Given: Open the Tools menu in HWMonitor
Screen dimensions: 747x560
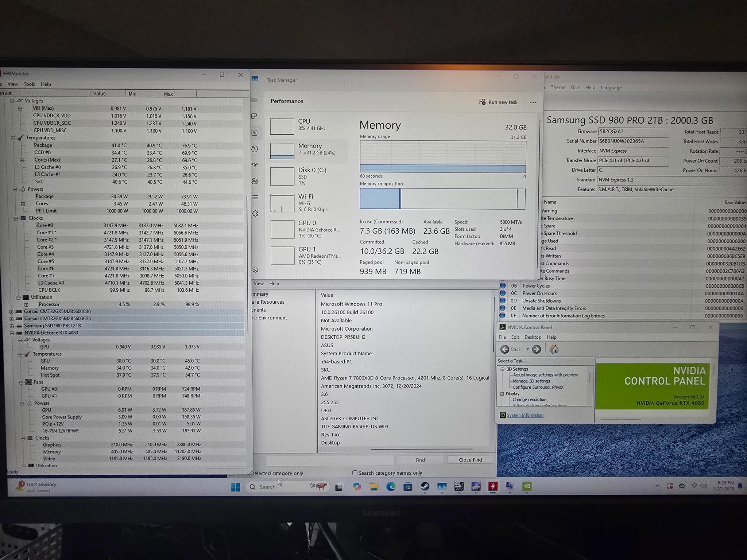Looking at the screenshot, I should point(30,84).
